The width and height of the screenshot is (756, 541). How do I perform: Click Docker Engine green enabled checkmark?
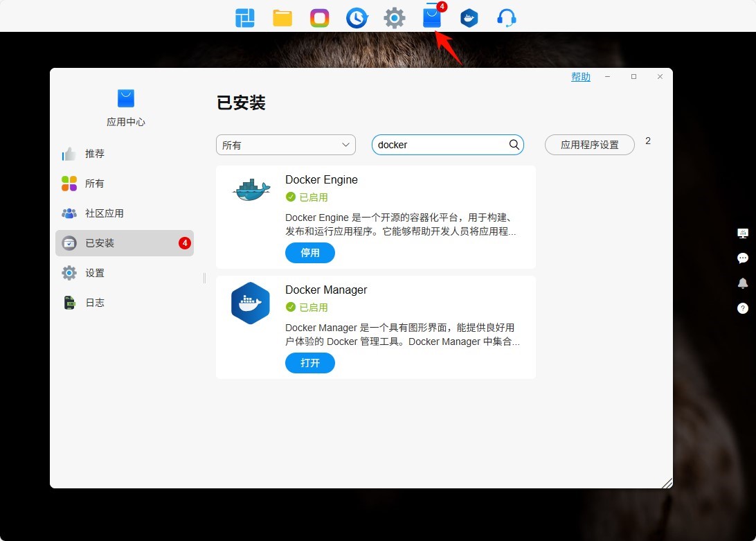291,197
